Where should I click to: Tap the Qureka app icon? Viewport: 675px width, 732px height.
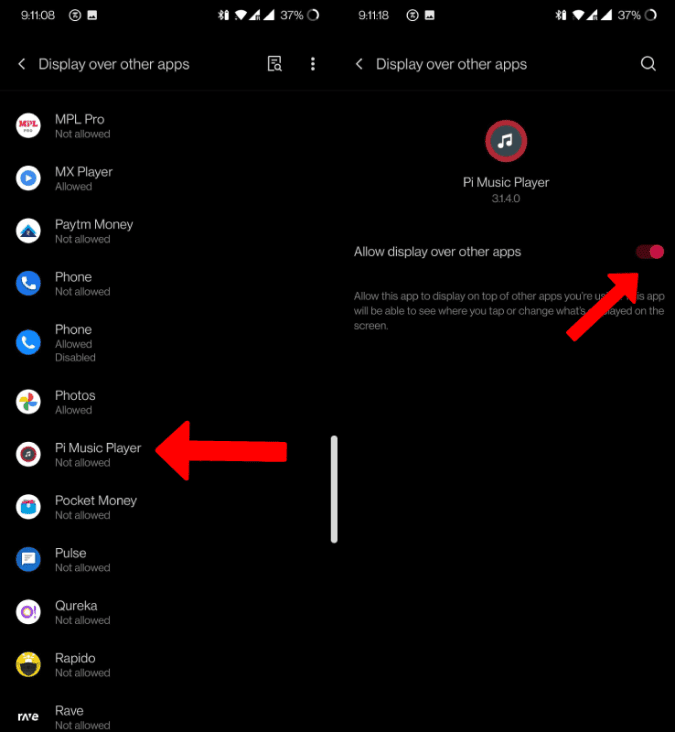point(28,612)
